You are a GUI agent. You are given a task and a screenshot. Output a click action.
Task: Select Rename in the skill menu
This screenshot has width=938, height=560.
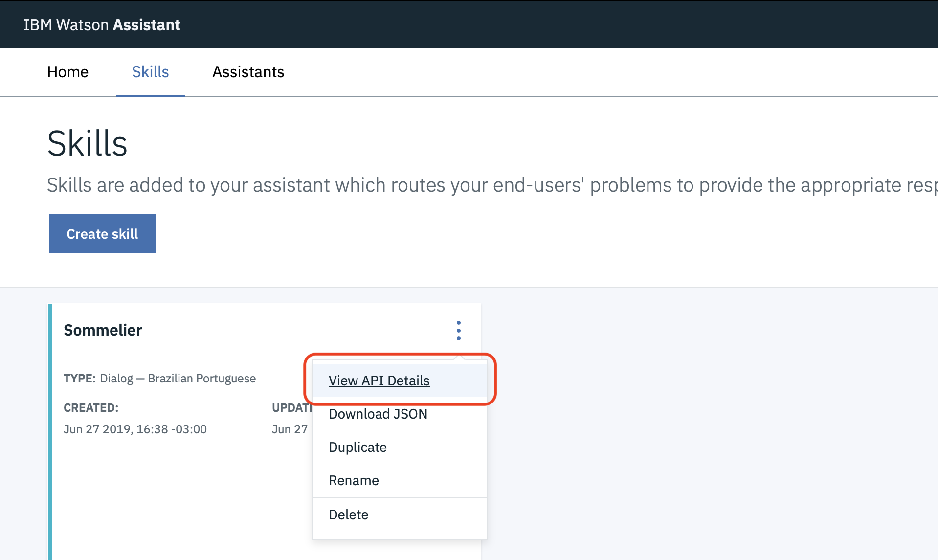pyautogui.click(x=400, y=480)
